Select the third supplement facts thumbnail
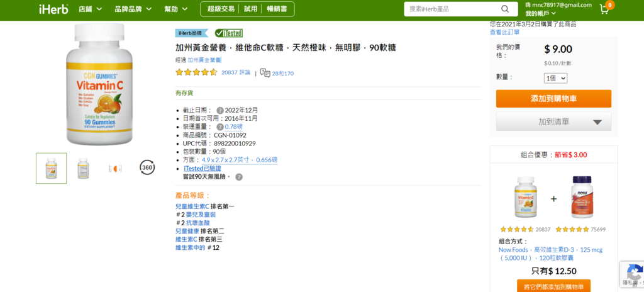Image resolution: width=644 pixels, height=292 pixels. click(x=115, y=168)
